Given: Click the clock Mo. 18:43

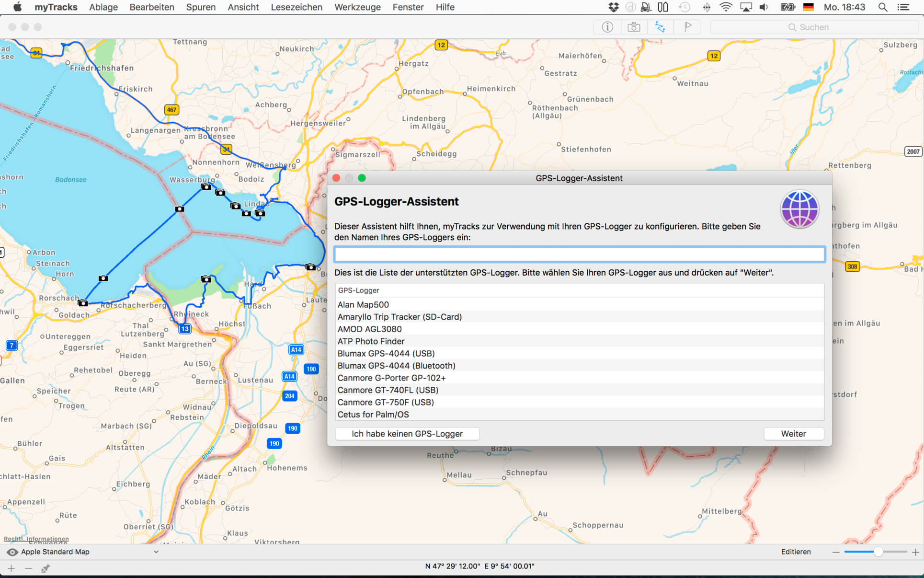Looking at the screenshot, I should [x=844, y=7].
